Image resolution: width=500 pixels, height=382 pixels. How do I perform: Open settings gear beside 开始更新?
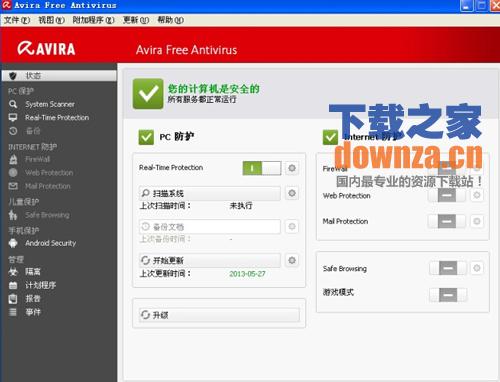point(292,260)
